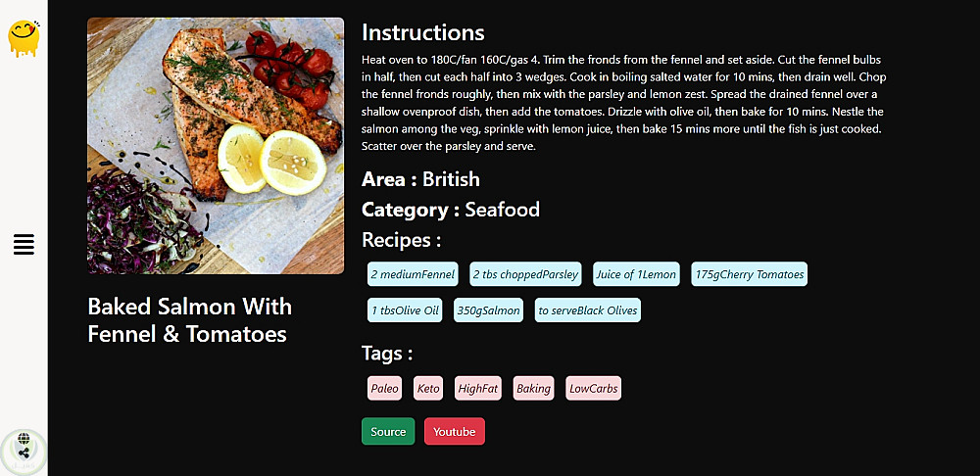Click the 175g Cherry Tomatoes chip

(749, 274)
